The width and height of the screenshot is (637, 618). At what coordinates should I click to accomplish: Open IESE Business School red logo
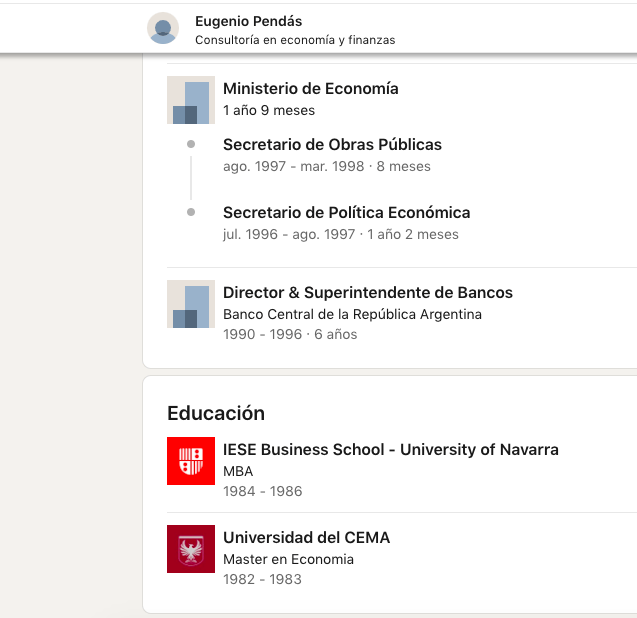[x=191, y=461]
